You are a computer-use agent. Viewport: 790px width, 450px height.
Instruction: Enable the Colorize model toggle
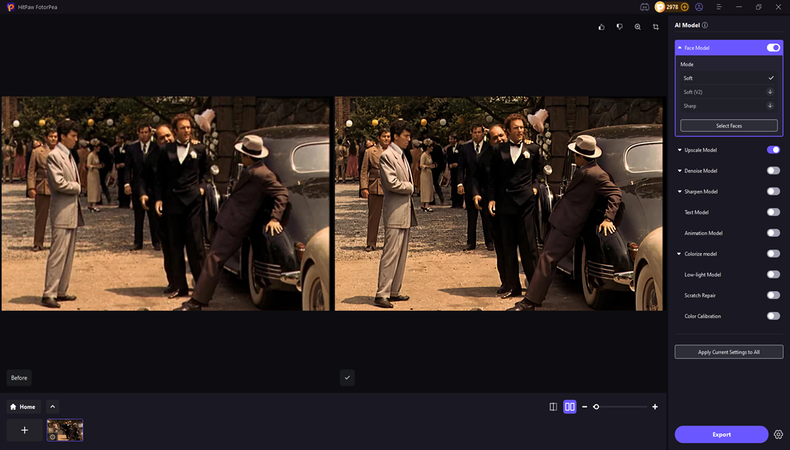point(773,253)
